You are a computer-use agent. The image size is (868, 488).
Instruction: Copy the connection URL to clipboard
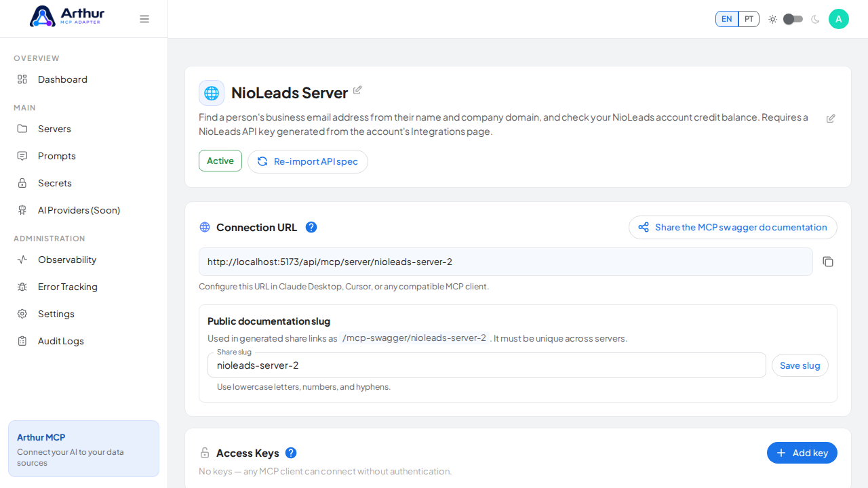click(x=828, y=262)
